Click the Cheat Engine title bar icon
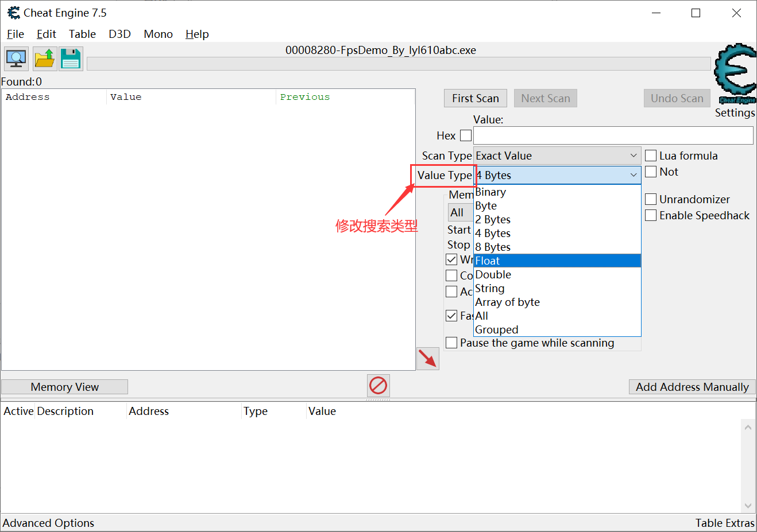The width and height of the screenshot is (757, 532). pos(13,13)
